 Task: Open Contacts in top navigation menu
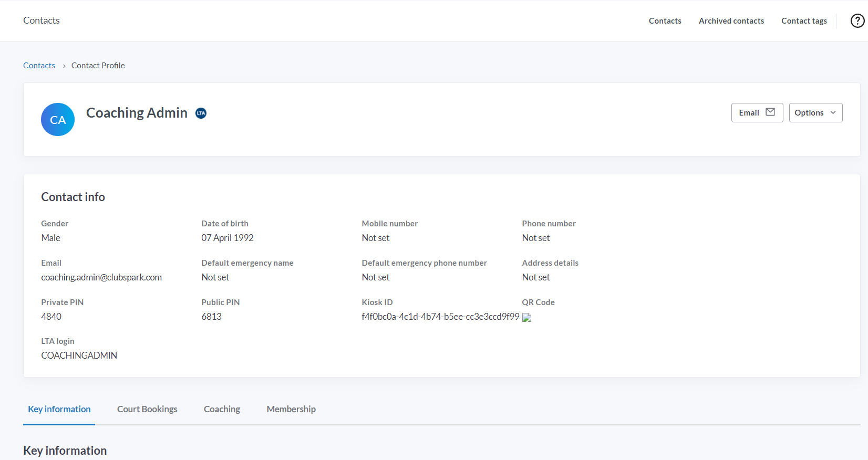pyautogui.click(x=665, y=21)
